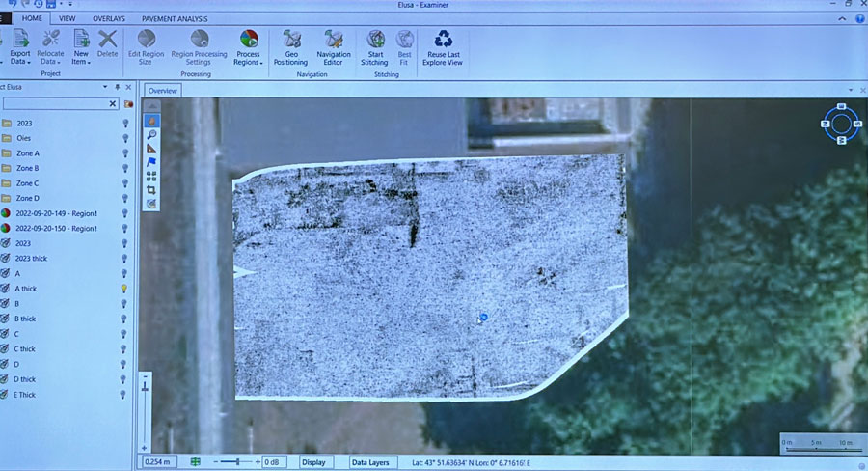Click the Display button in status bar
This screenshot has height=471, width=868.
[312, 462]
